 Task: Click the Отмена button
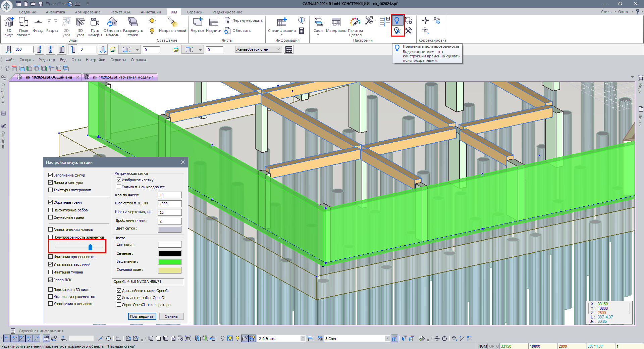tap(171, 316)
